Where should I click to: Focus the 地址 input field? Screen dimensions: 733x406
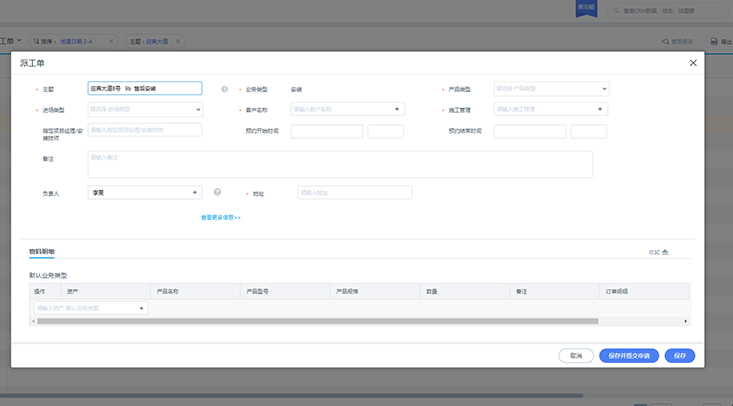[354, 192]
